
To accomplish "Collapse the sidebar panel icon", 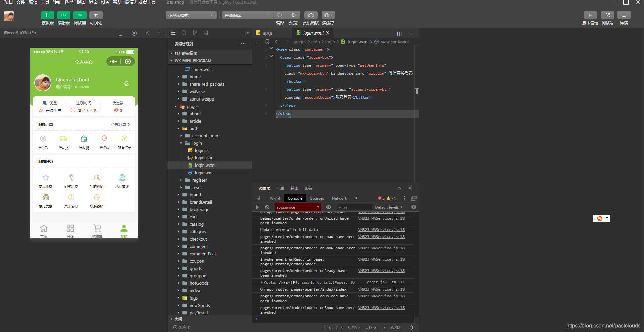I will pos(247,33).
